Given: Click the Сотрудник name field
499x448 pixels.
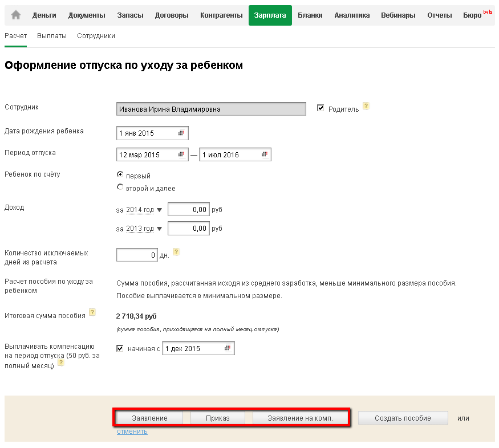Looking at the screenshot, I should tap(211, 109).
